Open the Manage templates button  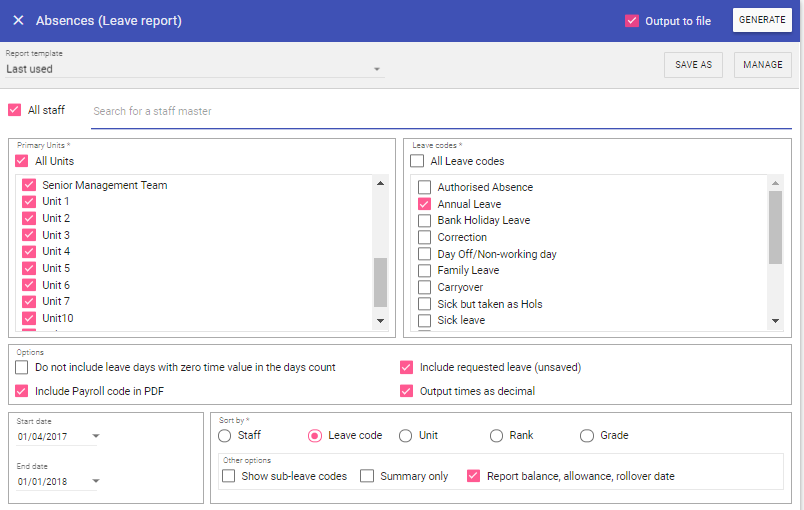pyautogui.click(x=762, y=65)
